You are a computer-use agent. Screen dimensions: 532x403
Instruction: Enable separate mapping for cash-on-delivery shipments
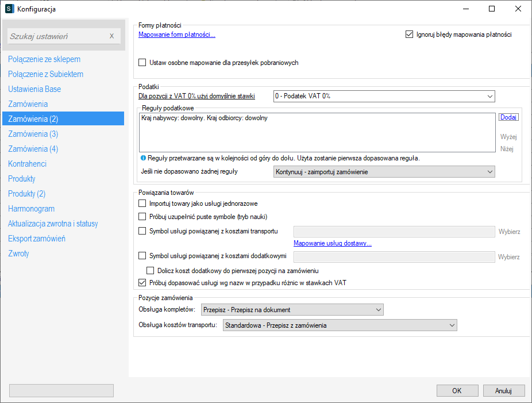click(x=143, y=63)
